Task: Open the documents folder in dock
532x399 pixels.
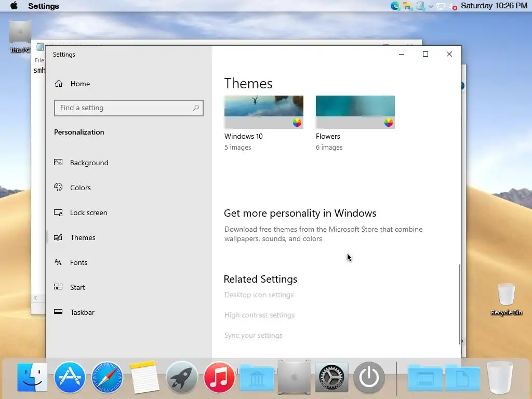Action: (462, 378)
